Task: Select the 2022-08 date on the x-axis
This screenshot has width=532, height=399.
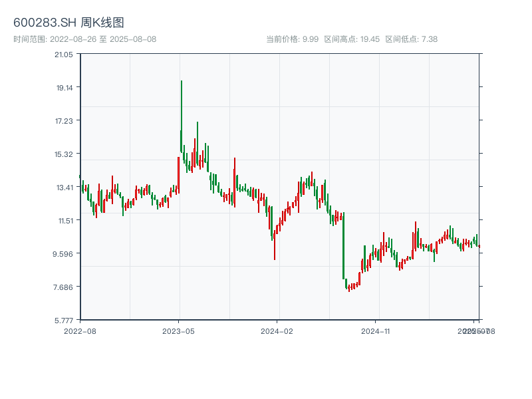Action: pos(80,331)
